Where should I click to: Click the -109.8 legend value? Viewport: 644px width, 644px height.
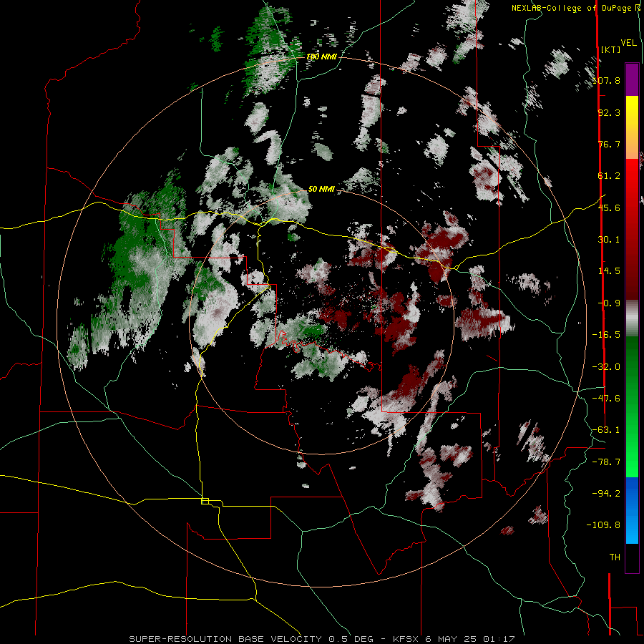604,525
